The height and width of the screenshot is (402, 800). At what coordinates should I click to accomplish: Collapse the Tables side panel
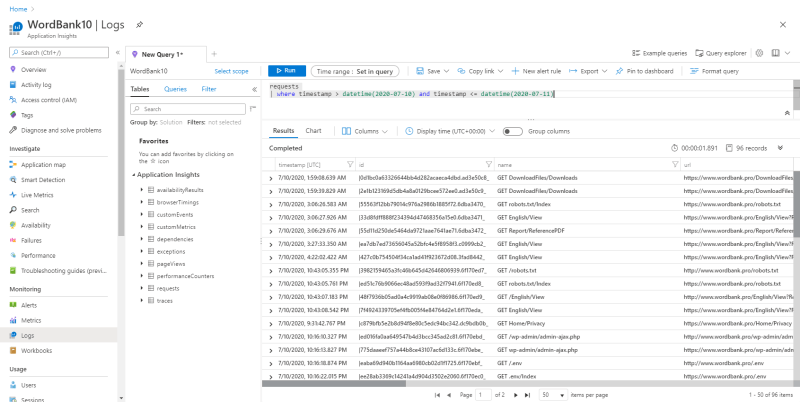254,89
